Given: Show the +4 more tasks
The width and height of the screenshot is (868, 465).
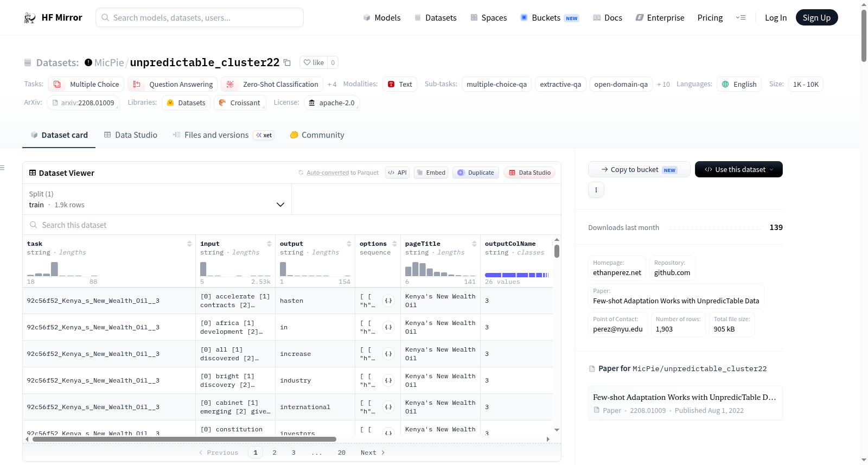Looking at the screenshot, I should [x=332, y=84].
